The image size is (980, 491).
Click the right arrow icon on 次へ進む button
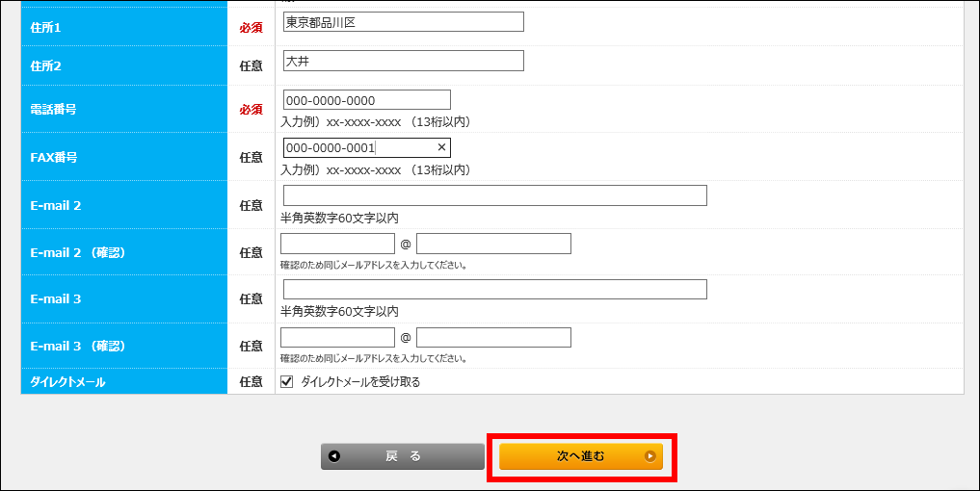tap(649, 456)
